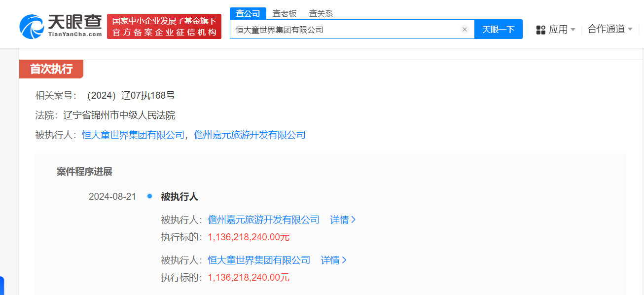This screenshot has width=644, height=295.
Task: Click the 首次执行 red label tag
Action: coord(51,69)
